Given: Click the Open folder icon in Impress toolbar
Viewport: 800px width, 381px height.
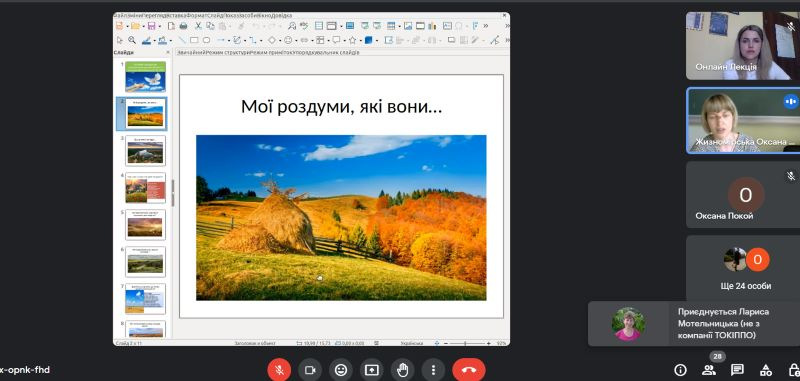Looking at the screenshot, I should (135, 26).
